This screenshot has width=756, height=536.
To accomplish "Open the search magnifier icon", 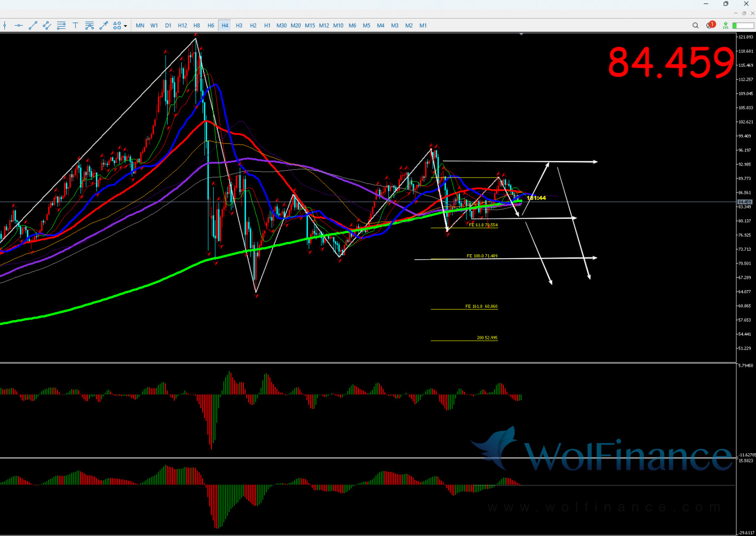I will click(695, 26).
